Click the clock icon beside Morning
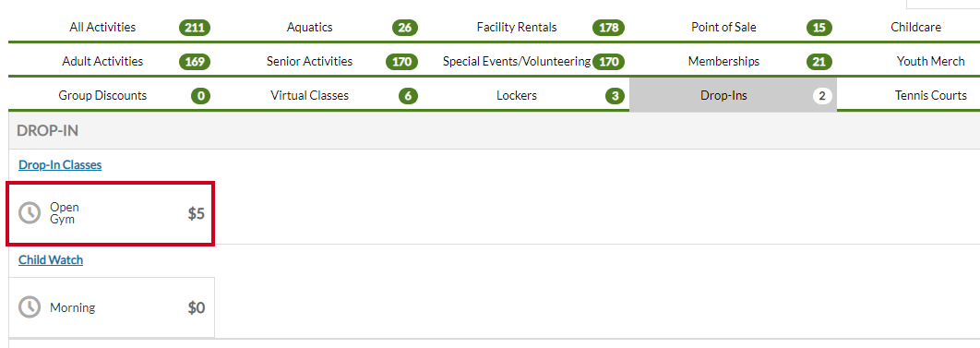The image size is (980, 348). pos(30,307)
